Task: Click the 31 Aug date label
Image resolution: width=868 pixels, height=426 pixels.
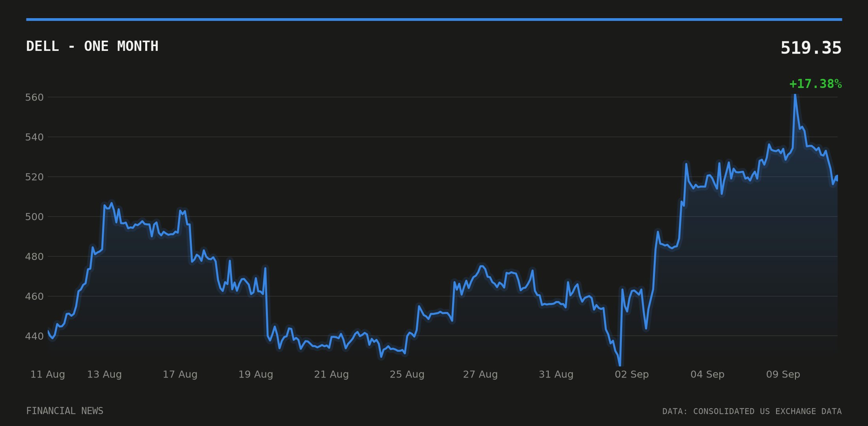Action: 556,375
